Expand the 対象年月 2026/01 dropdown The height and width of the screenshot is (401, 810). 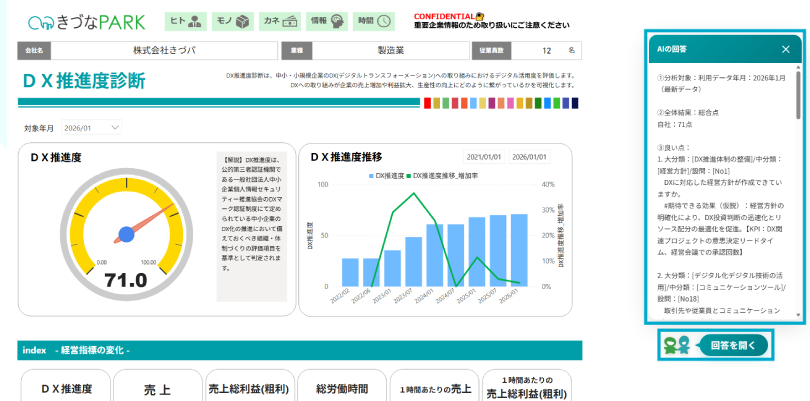[x=91, y=128]
